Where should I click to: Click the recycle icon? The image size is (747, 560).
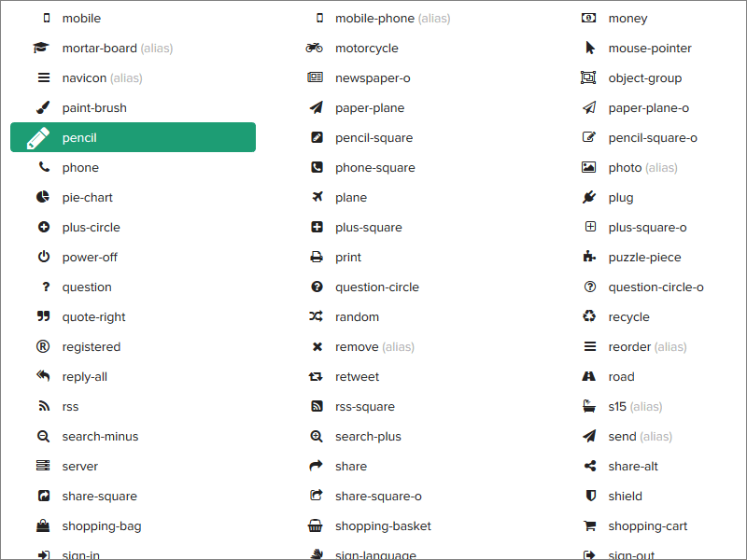(589, 317)
